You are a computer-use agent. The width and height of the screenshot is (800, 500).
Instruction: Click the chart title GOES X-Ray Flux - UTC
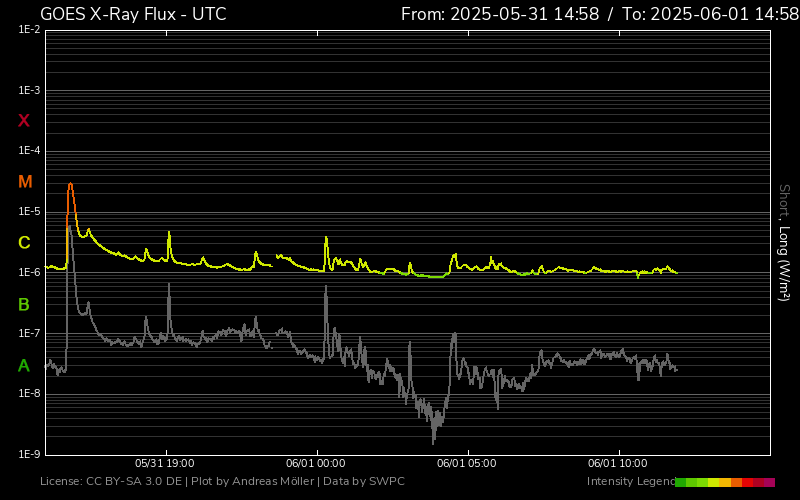[x=133, y=14]
